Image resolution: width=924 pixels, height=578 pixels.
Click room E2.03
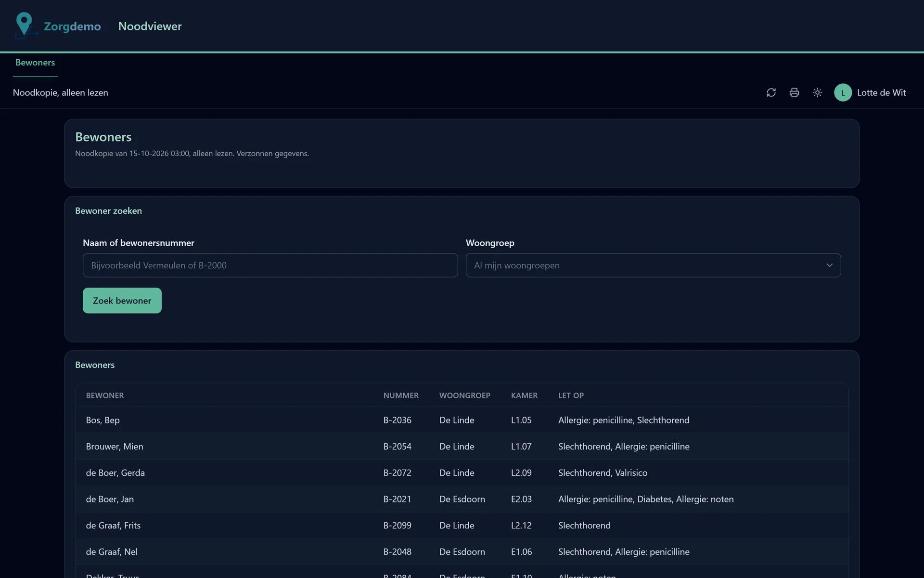click(521, 499)
